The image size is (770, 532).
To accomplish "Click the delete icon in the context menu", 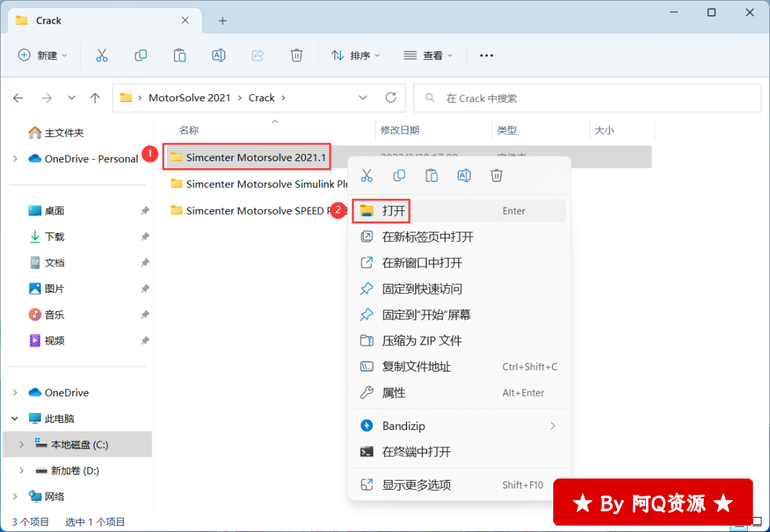I will [x=497, y=175].
